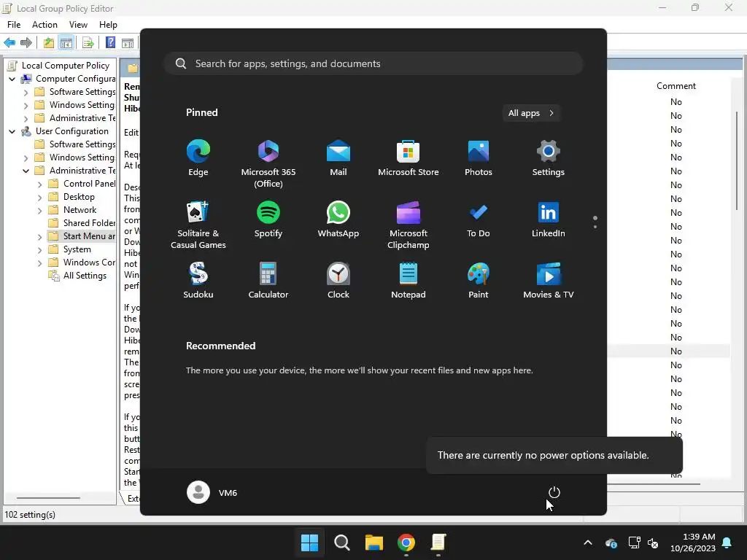Open Settings from pinned apps

(549, 158)
